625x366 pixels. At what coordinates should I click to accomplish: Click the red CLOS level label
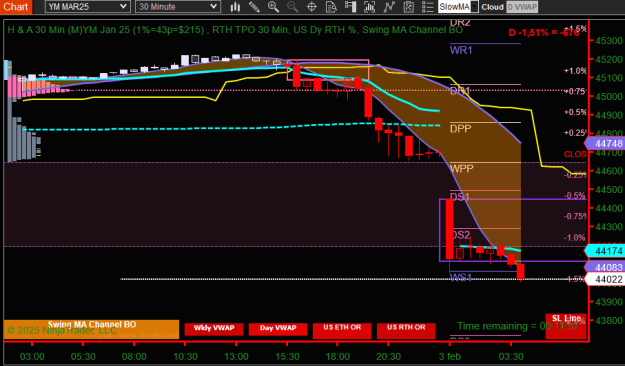[575, 154]
